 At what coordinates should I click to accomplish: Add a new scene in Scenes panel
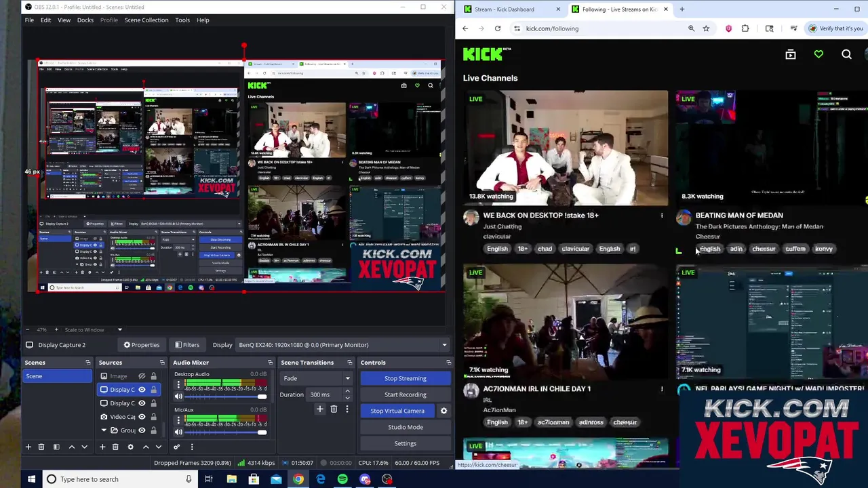(28, 447)
